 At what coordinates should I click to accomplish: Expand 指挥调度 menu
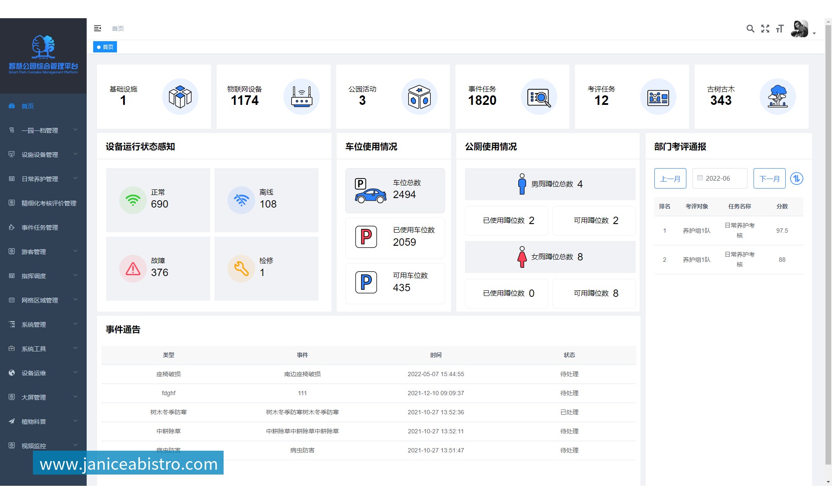coord(43,276)
